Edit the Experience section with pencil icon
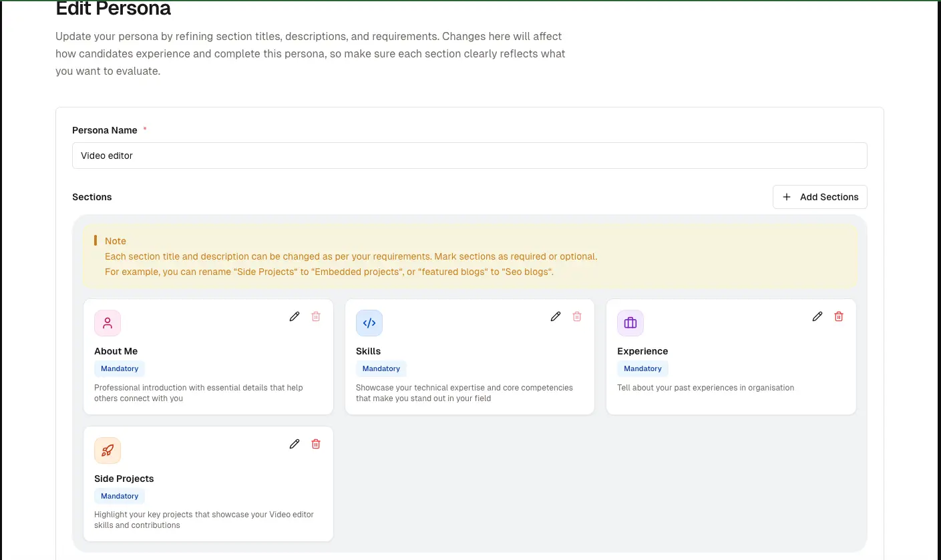The height and width of the screenshot is (560, 941). tap(817, 316)
